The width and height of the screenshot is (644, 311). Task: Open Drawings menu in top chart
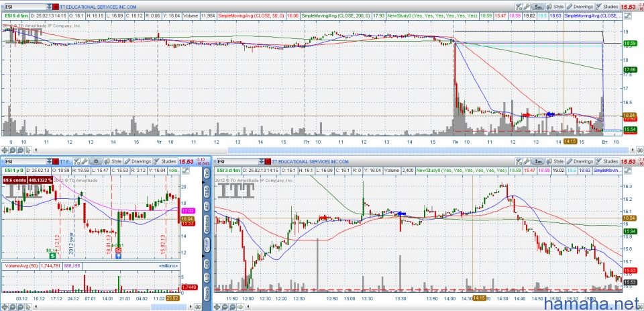click(x=580, y=7)
